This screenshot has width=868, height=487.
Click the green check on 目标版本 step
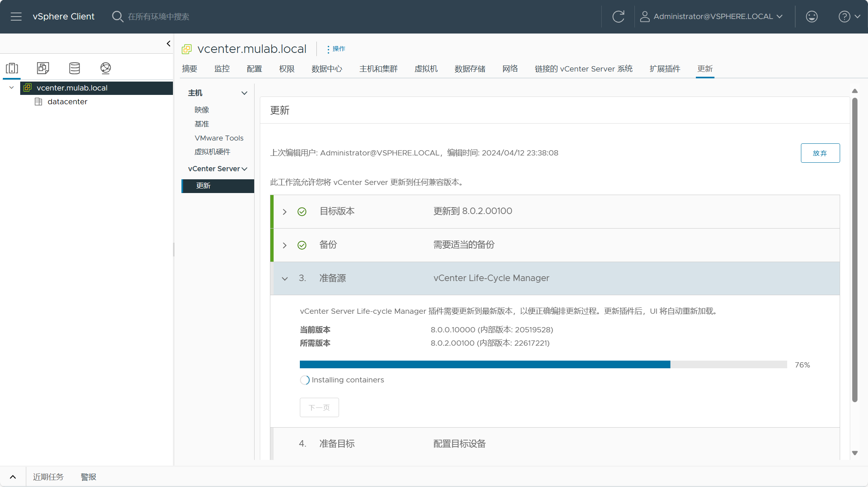tap(302, 212)
